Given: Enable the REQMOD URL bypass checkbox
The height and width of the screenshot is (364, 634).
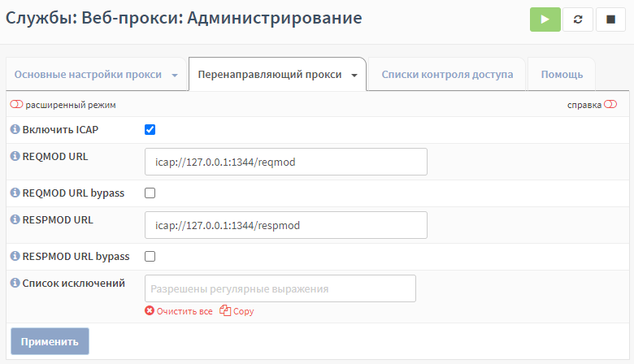Looking at the screenshot, I should click(x=150, y=193).
